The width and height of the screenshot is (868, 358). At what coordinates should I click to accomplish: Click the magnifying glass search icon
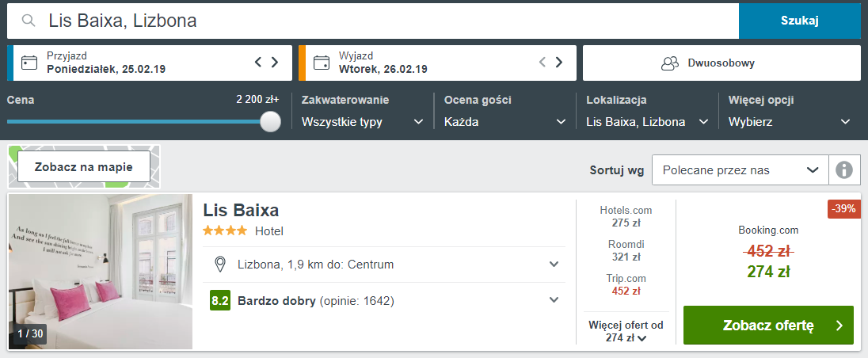tap(29, 21)
